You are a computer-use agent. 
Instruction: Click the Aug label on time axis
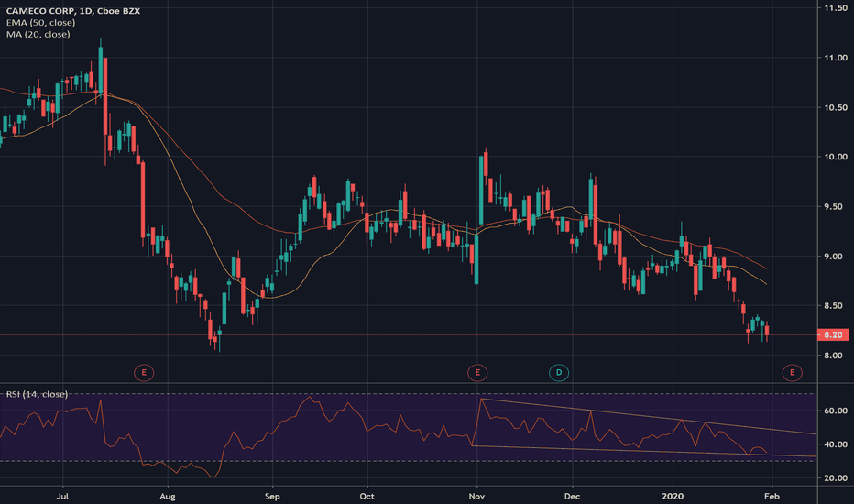(168, 497)
